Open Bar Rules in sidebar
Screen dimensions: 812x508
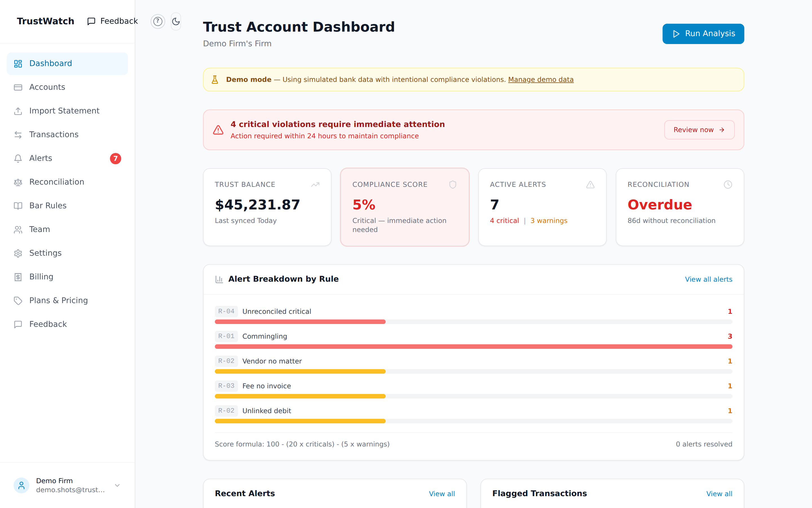(x=67, y=206)
